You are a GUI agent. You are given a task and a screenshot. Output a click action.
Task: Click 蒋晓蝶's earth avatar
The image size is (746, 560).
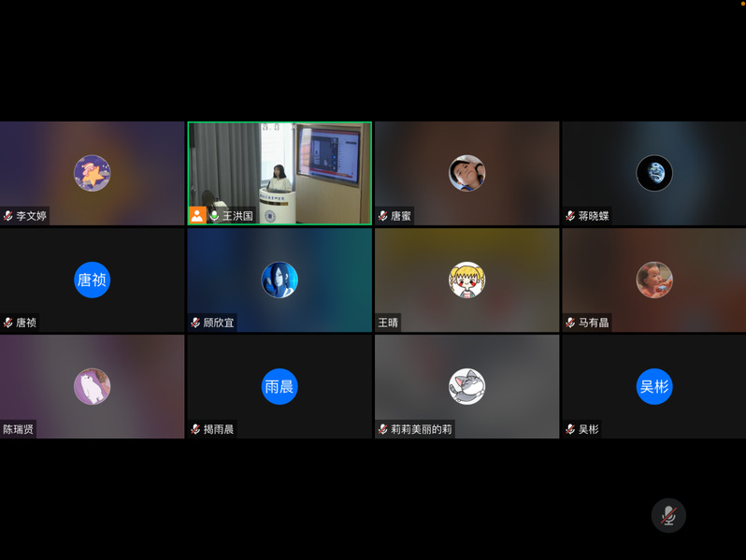pos(654,173)
